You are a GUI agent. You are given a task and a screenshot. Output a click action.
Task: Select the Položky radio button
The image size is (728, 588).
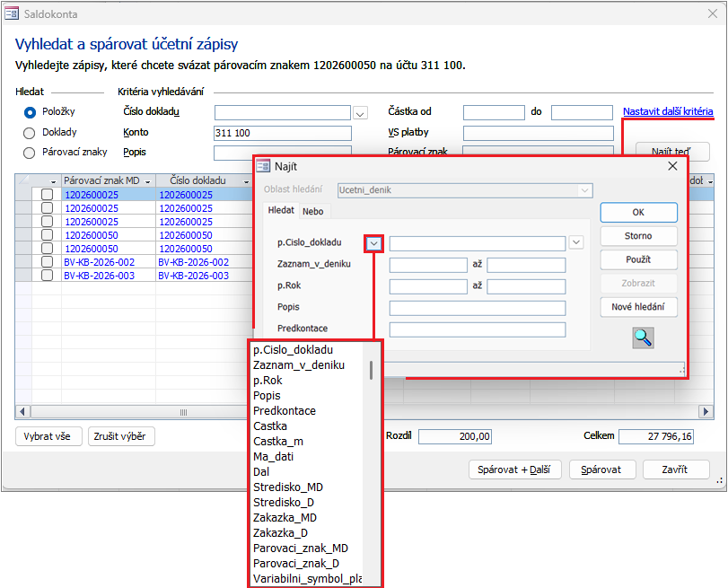pyautogui.click(x=30, y=112)
